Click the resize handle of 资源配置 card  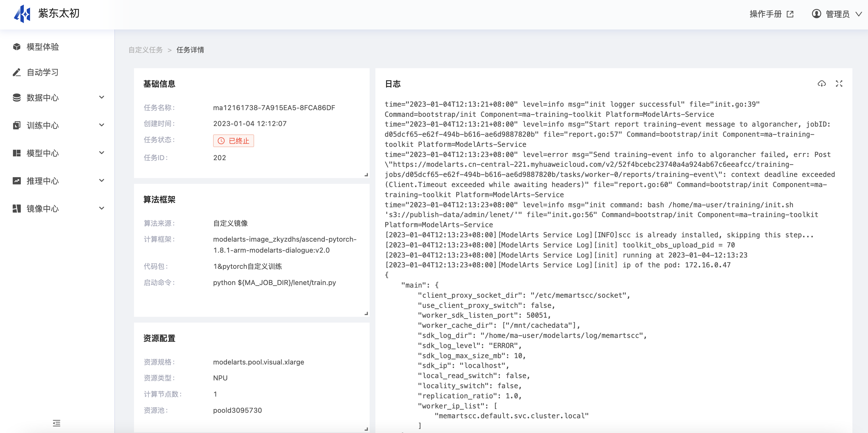[x=366, y=429]
